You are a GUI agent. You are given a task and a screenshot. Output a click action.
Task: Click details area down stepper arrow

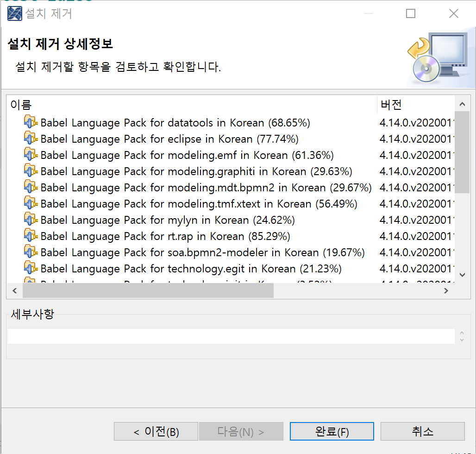pyautogui.click(x=462, y=340)
